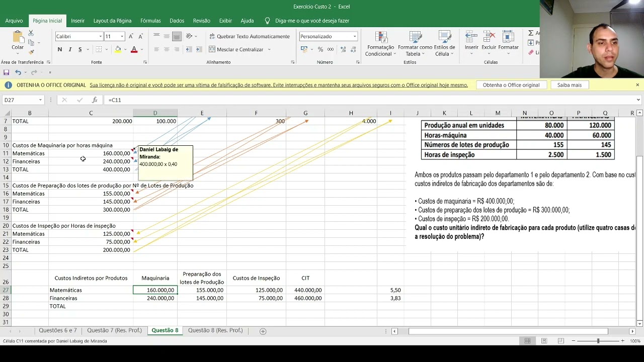The height and width of the screenshot is (362, 644).
Task: Add a new sheet with plus icon
Action: click(x=263, y=331)
